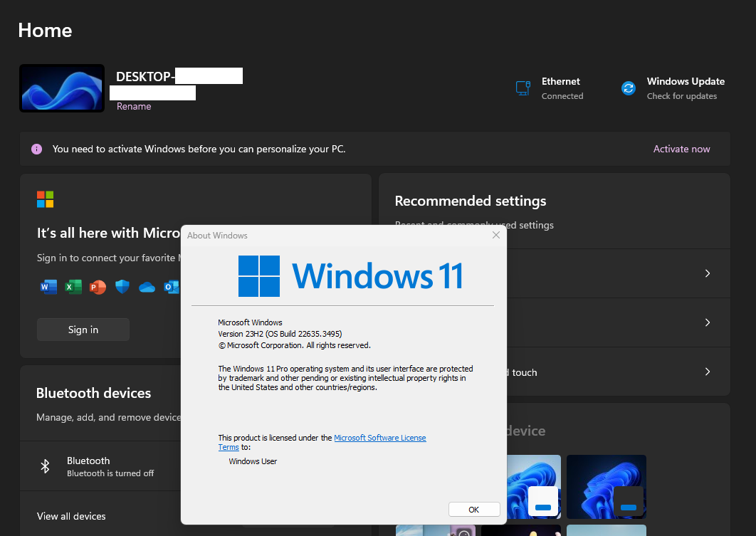Click the Excel icon in Microsoft 365 card
Image resolution: width=756 pixels, height=536 pixels.
(x=73, y=288)
